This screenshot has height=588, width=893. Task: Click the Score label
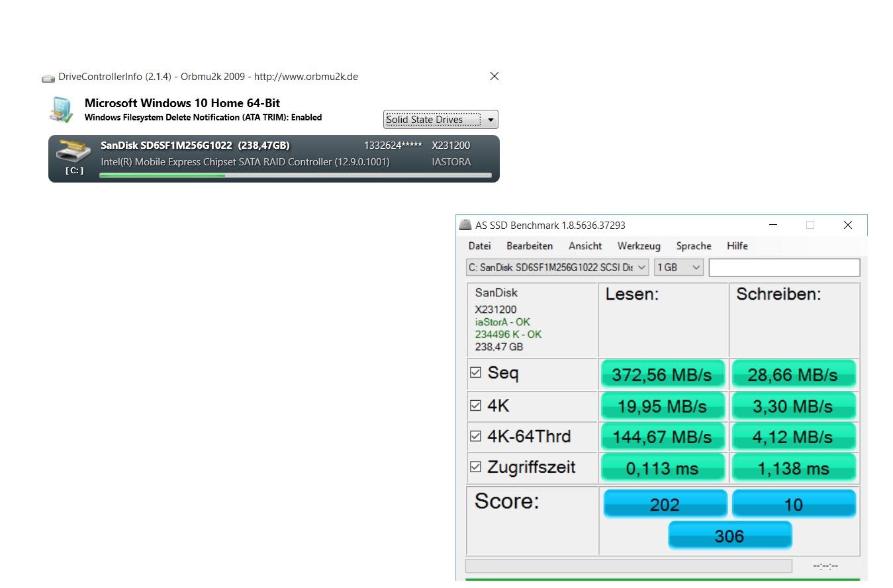pyautogui.click(x=507, y=501)
